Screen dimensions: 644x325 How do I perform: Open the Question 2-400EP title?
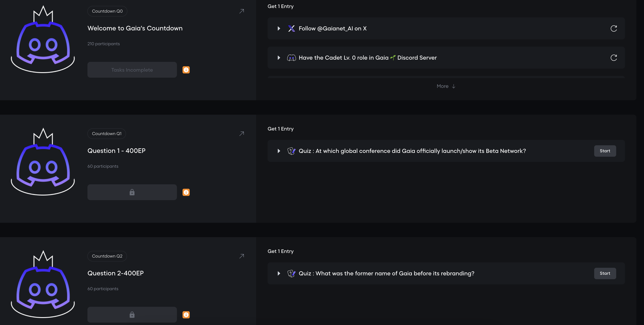115,273
